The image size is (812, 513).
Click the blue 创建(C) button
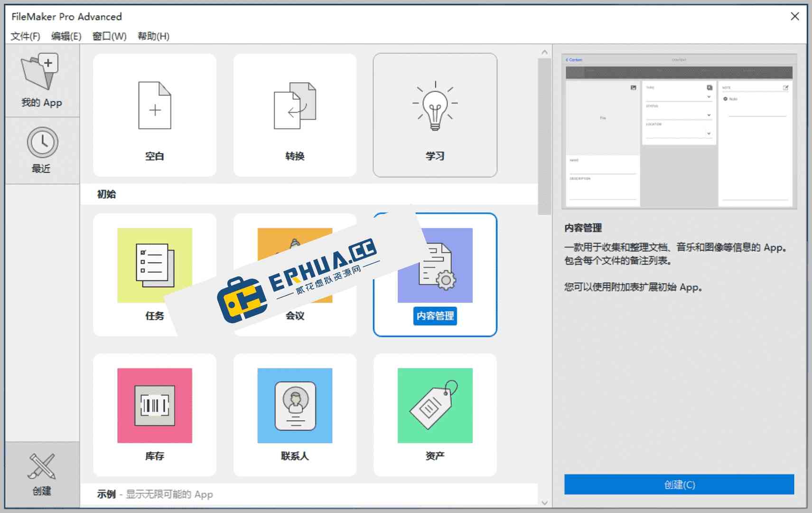tap(679, 484)
